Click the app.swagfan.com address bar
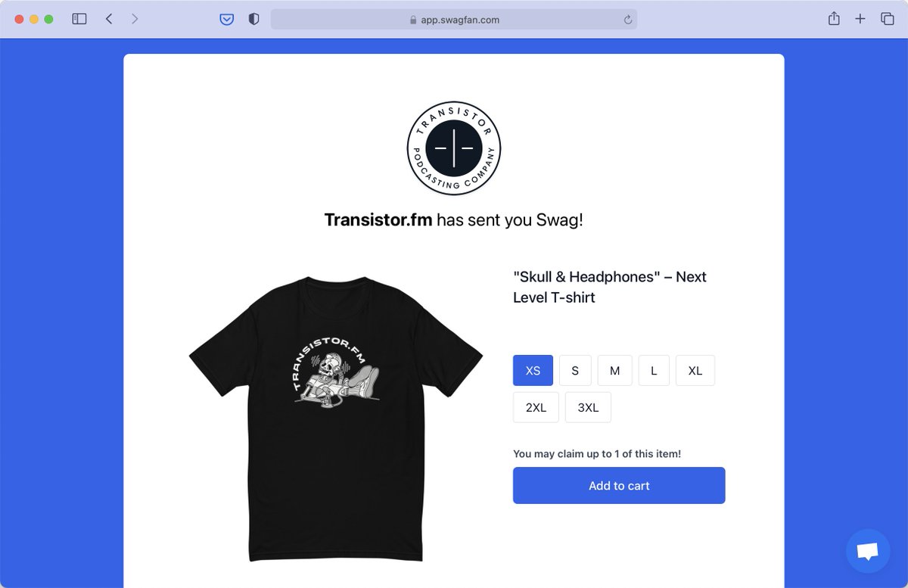Image resolution: width=908 pixels, height=588 pixels. (454, 20)
